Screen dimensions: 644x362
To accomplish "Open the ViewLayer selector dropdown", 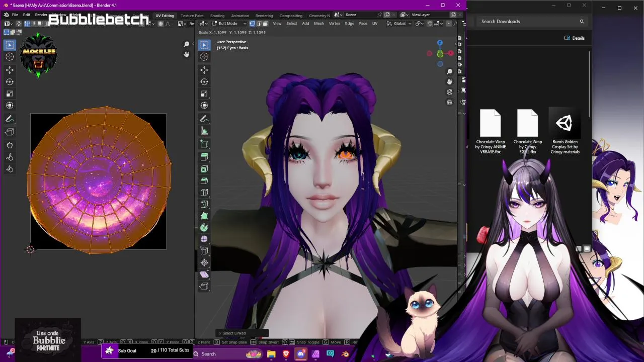I will (x=404, y=15).
